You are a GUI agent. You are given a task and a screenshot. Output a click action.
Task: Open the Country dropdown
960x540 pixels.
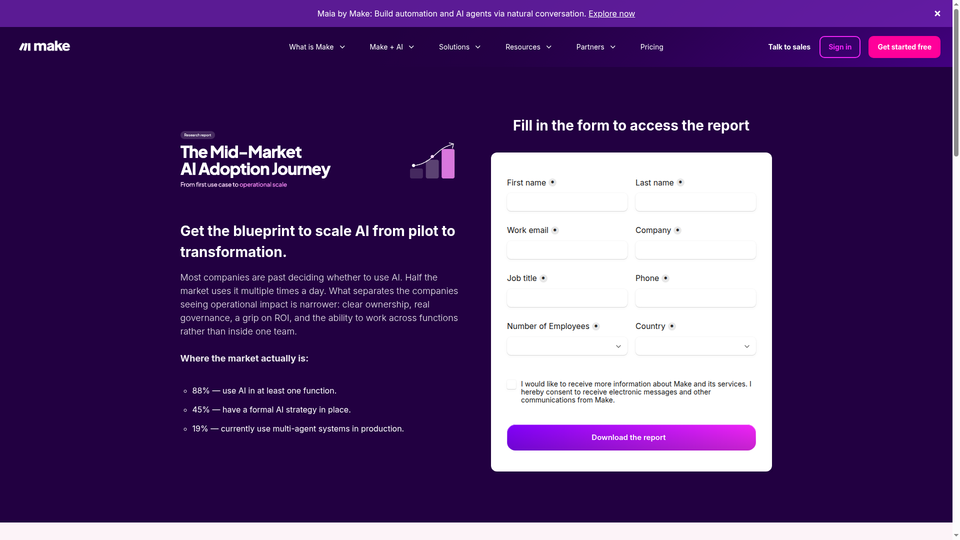click(696, 346)
